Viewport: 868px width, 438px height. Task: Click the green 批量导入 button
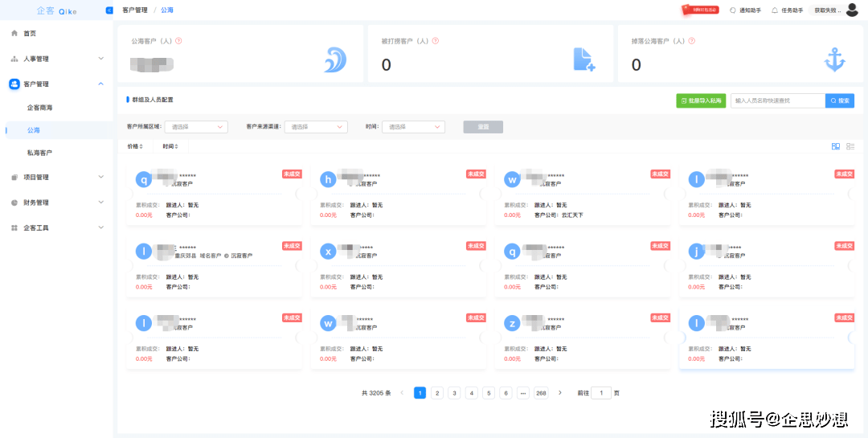[x=701, y=100]
